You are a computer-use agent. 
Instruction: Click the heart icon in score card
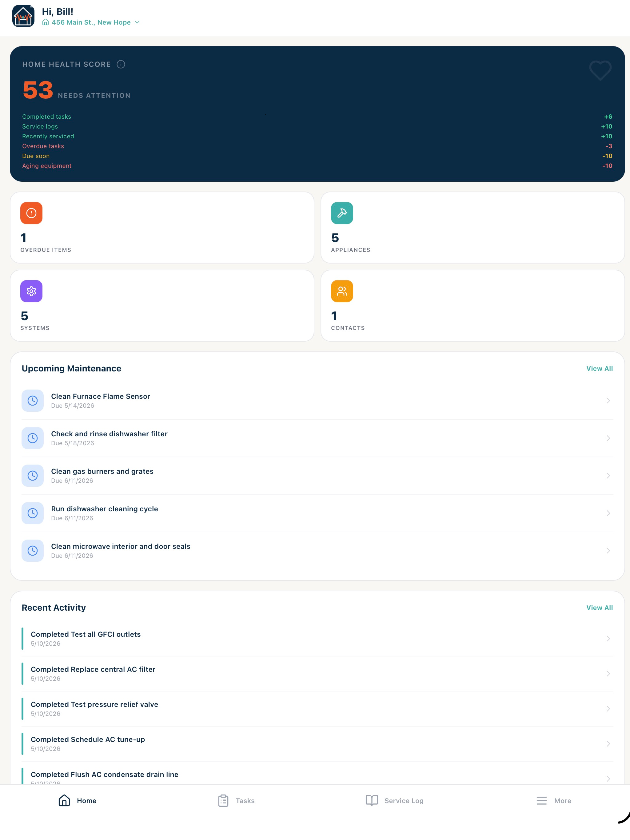point(600,71)
